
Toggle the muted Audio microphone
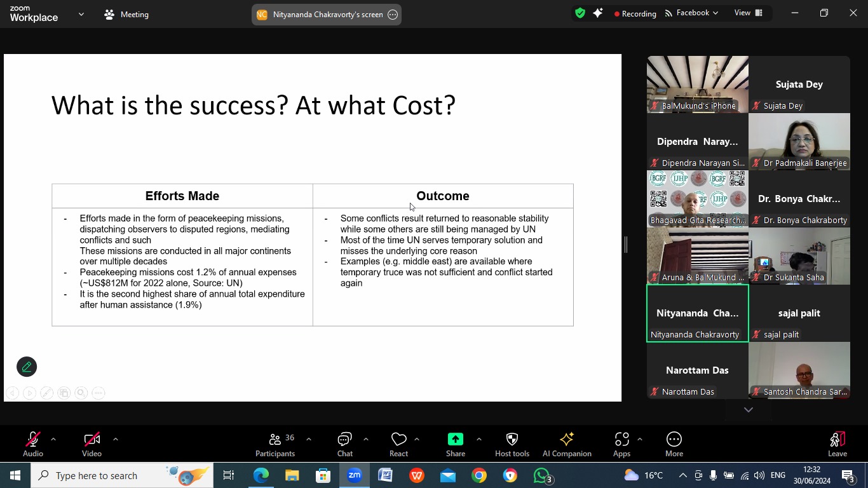coord(33,445)
